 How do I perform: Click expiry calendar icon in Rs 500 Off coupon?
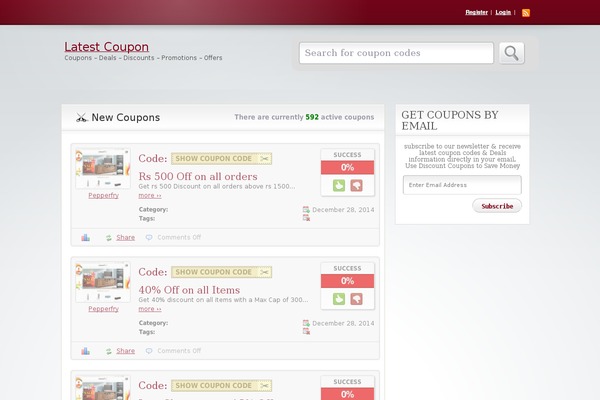pos(306,218)
